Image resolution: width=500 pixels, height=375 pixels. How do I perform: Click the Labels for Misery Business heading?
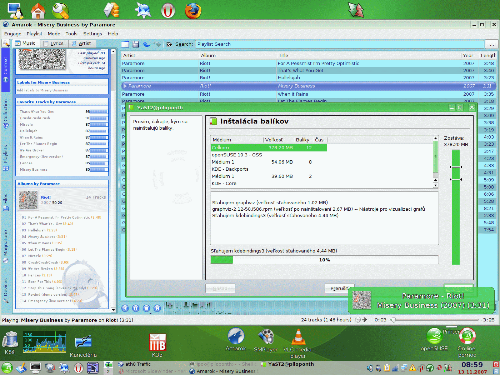pos(43,83)
